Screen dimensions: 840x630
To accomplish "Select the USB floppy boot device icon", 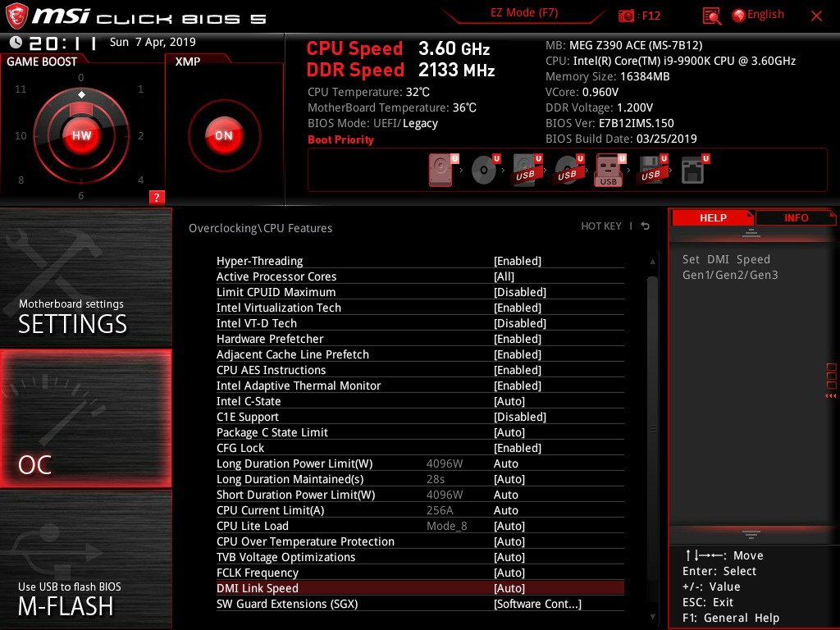I will point(652,170).
